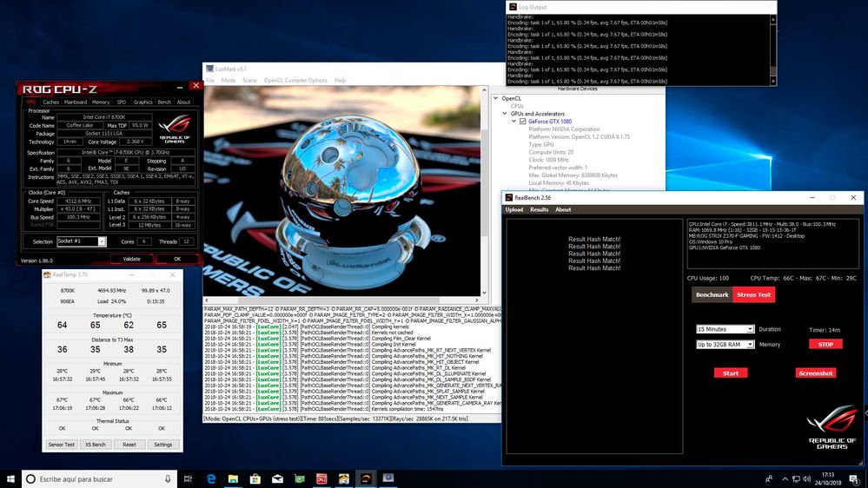Click Reset button in RealTemp
Screen dimensions: 868x488
[129, 445]
